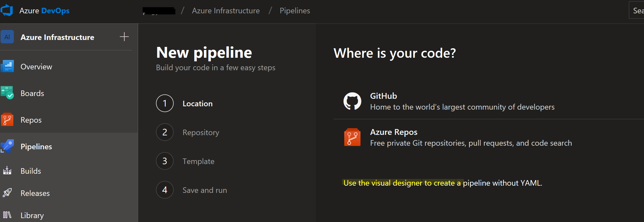Choose Azure Repos as code location
Image resolution: width=644 pixels, height=222 pixels.
pos(489,137)
